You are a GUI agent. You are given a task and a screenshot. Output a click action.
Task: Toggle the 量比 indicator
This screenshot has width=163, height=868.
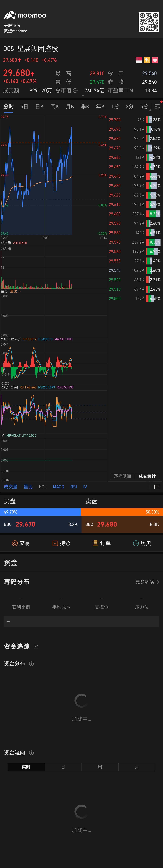pos(28,487)
